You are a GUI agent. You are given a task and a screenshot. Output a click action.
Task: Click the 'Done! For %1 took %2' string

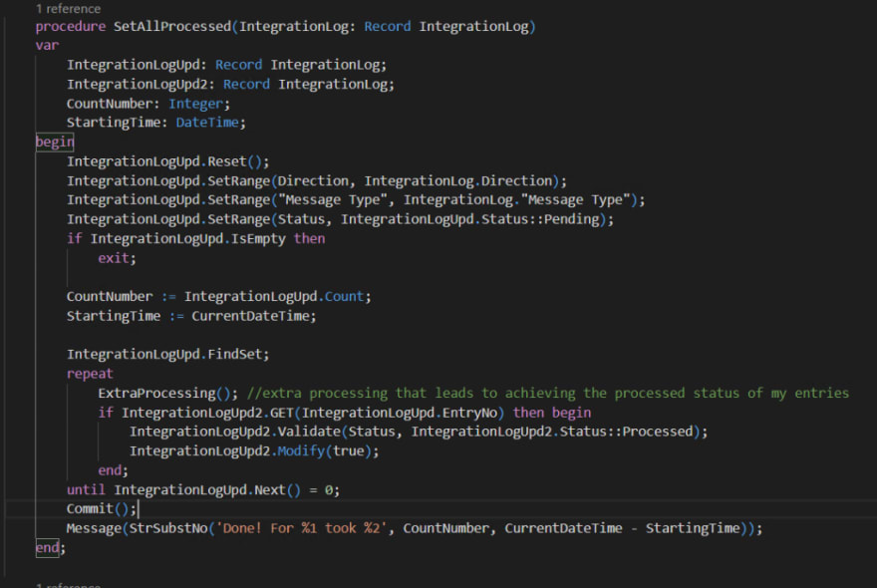tap(301, 528)
